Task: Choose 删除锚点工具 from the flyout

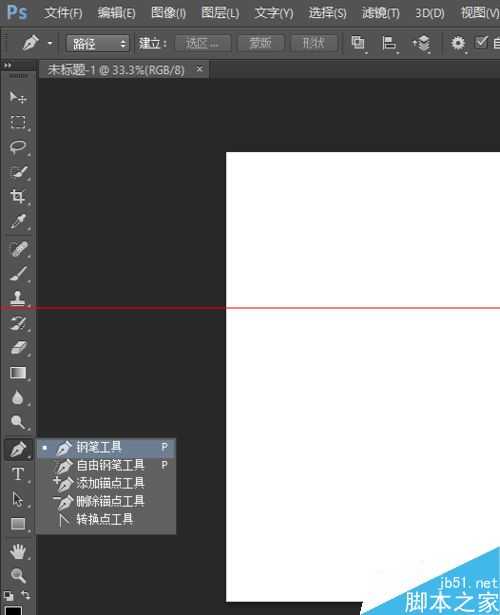Action: pyautogui.click(x=106, y=501)
